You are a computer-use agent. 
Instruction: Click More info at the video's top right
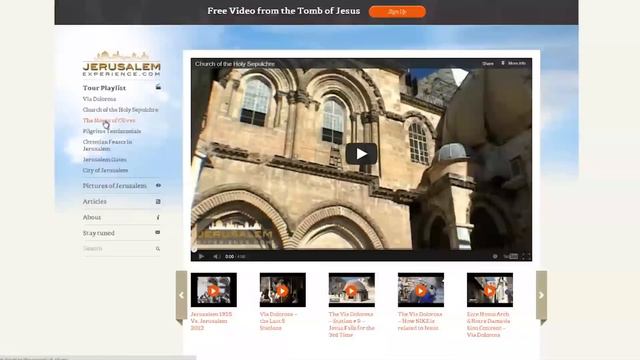pos(514,63)
